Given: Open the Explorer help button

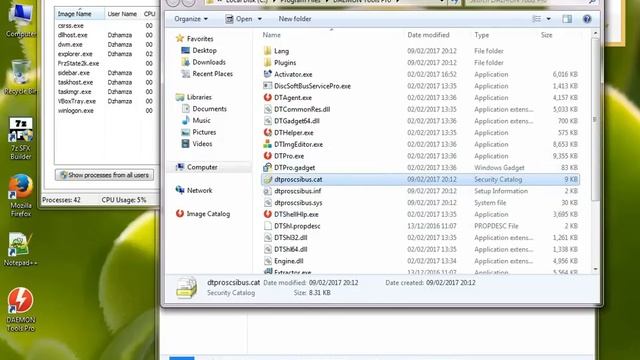Looking at the screenshot, I should click(587, 19).
